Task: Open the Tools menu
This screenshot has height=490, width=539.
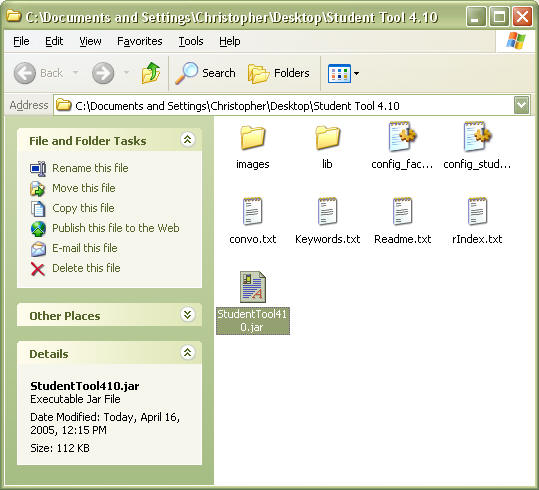Action: tap(191, 41)
